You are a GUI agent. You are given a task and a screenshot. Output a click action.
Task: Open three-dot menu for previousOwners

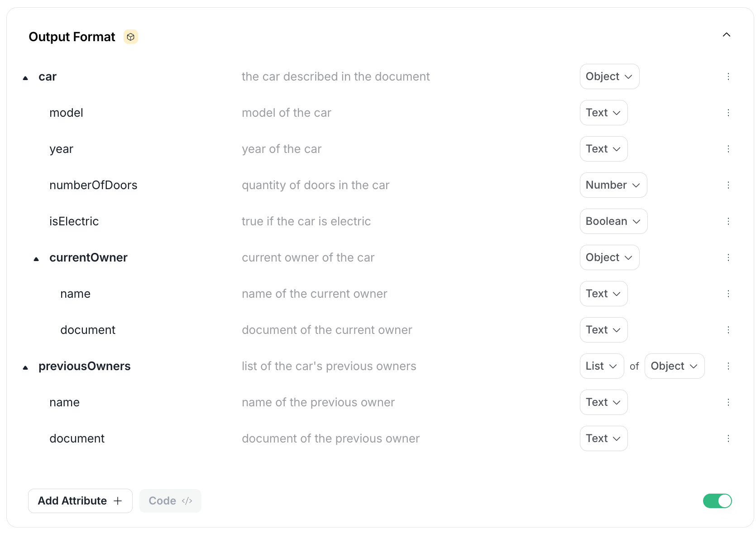point(728,366)
